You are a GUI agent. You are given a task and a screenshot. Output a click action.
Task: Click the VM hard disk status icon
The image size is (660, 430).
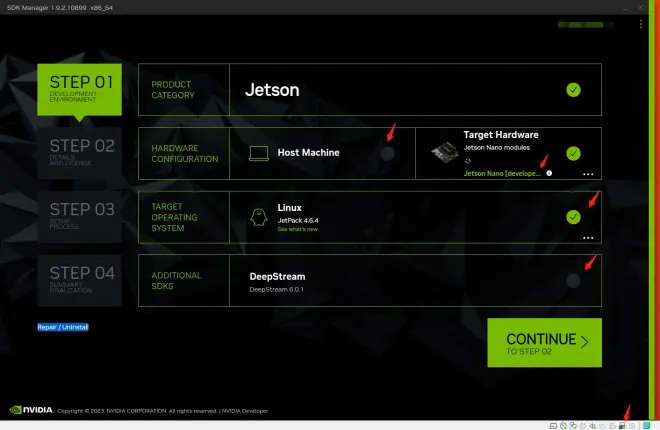pyautogui.click(x=553, y=426)
